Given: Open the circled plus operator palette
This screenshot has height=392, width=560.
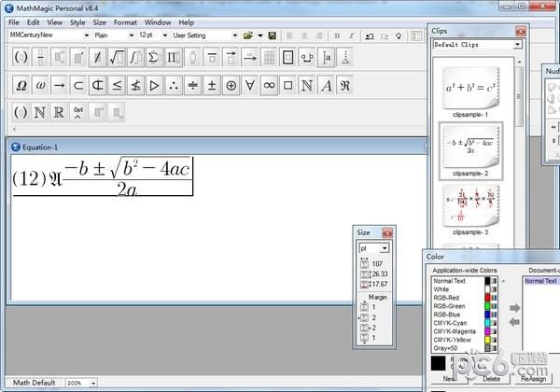Looking at the screenshot, I should (231, 85).
